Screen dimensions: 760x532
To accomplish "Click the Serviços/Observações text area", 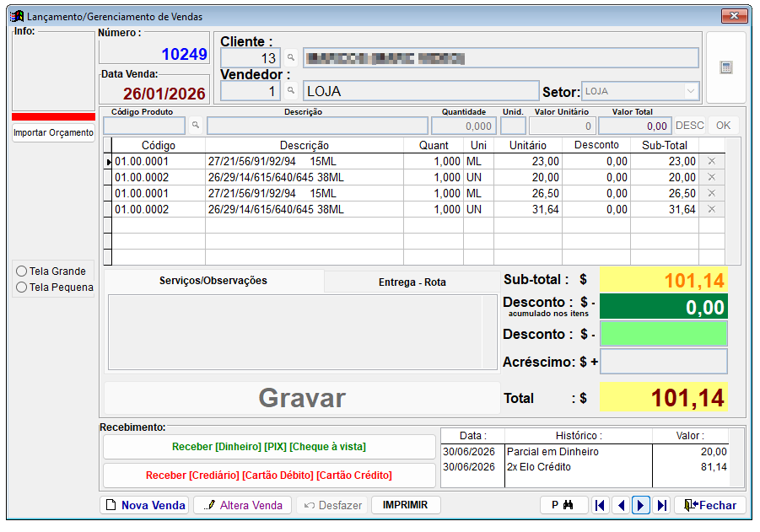I will pos(303,332).
